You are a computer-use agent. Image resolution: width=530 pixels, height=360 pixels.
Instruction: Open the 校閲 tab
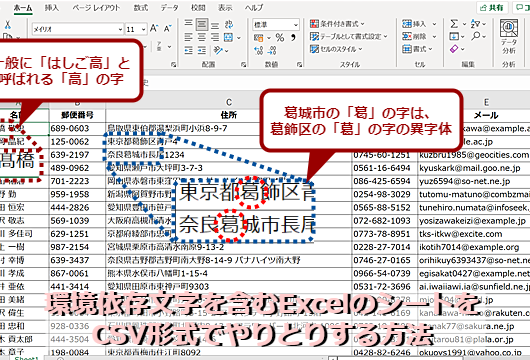198,7
